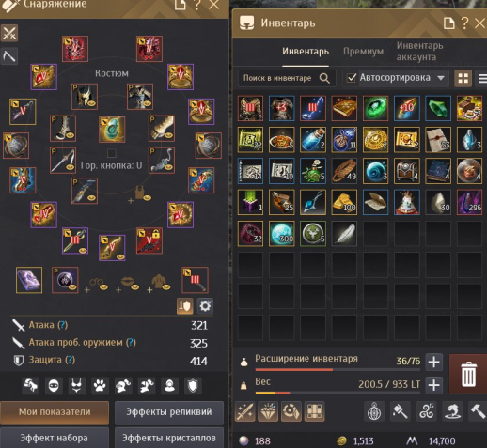Click the sword-and-shield stats icon
Screen dimensions: 487x448
(x=185, y=306)
